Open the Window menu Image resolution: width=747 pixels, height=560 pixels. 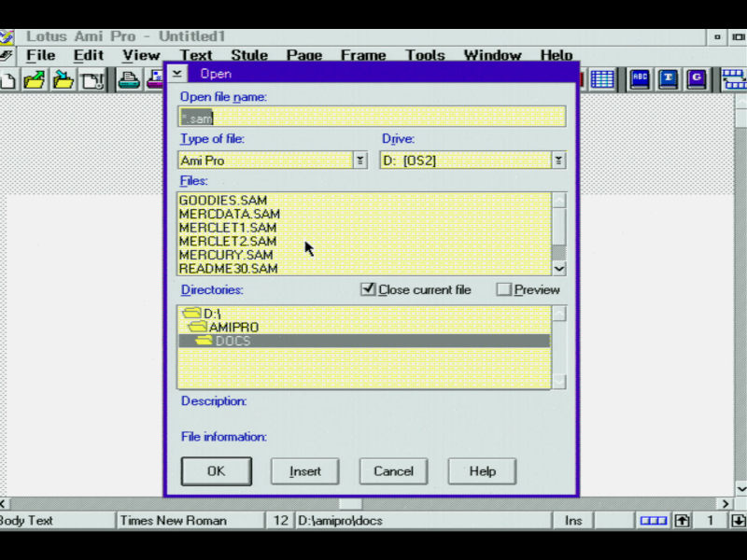pyautogui.click(x=493, y=55)
